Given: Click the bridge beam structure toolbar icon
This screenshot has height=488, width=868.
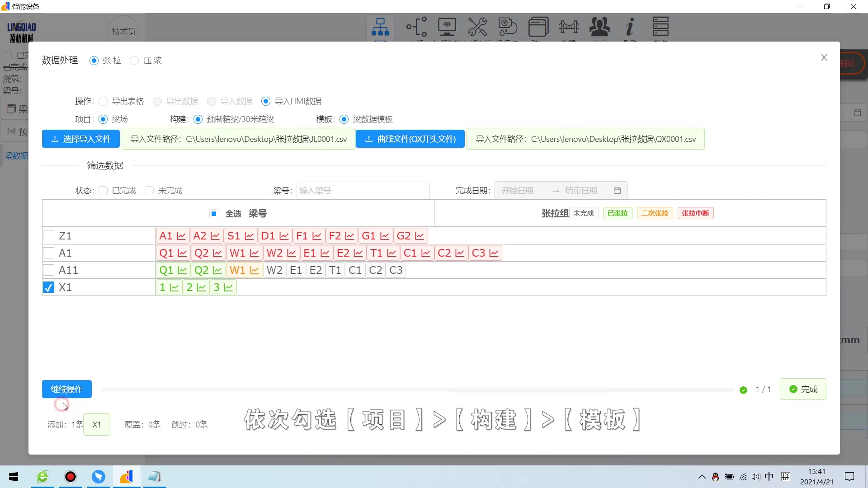Looking at the screenshot, I should [569, 27].
